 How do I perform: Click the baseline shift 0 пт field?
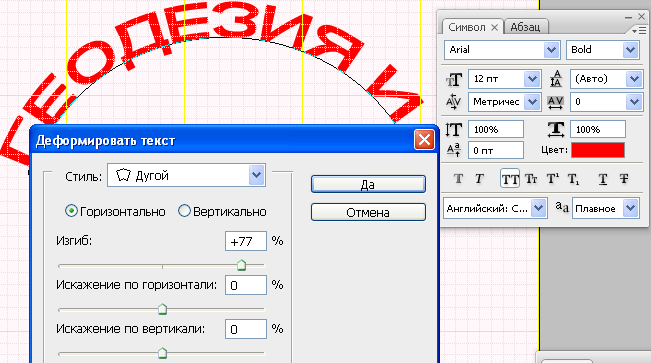496,150
